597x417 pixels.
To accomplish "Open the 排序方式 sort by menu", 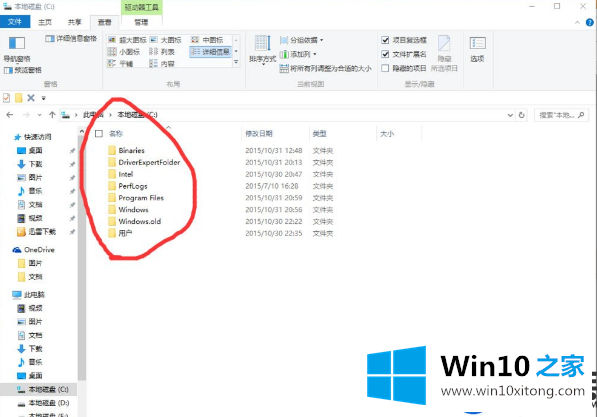I will (x=262, y=50).
